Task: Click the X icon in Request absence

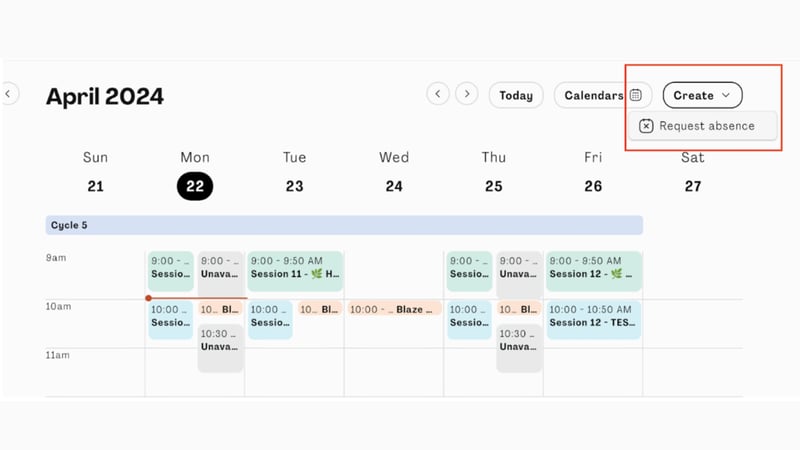Action: coord(647,126)
